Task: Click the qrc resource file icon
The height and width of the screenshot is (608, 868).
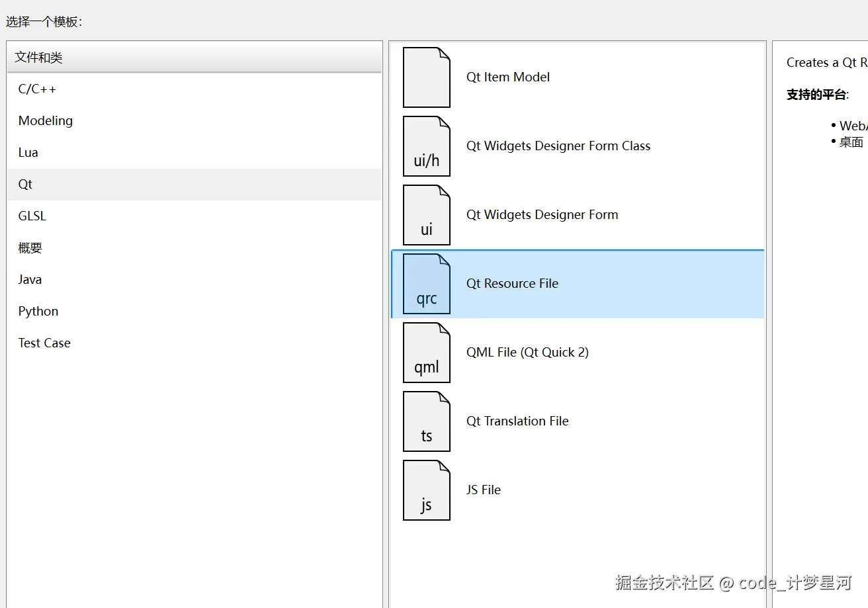Action: (427, 284)
